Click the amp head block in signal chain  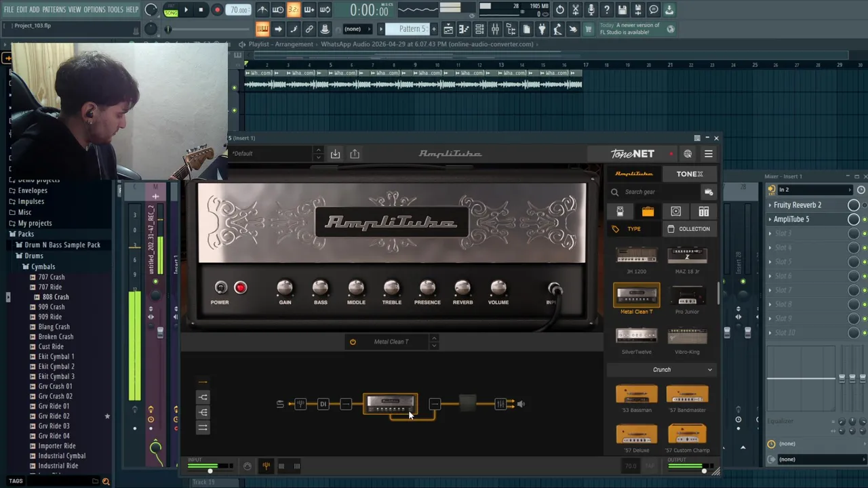[390, 405]
